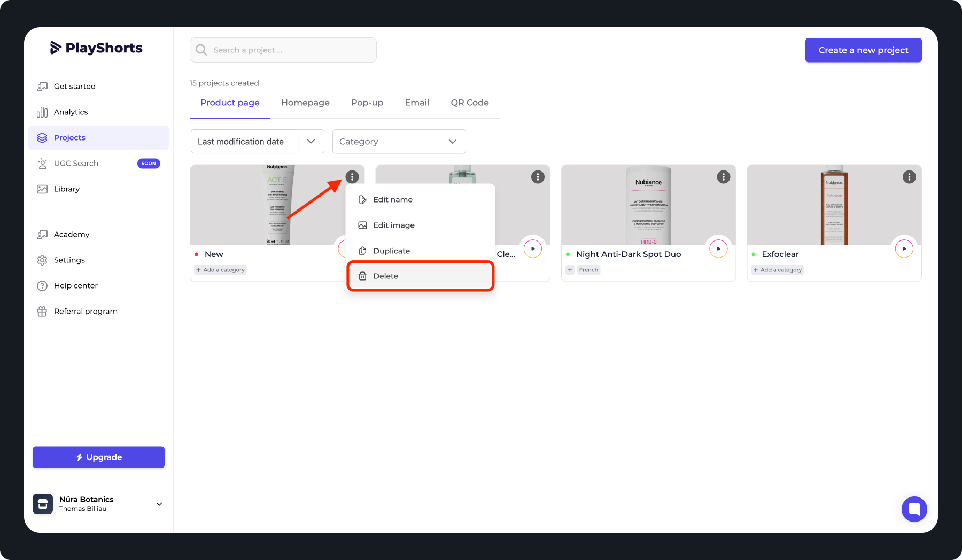
Task: Switch to the Product page tab
Action: tap(230, 103)
